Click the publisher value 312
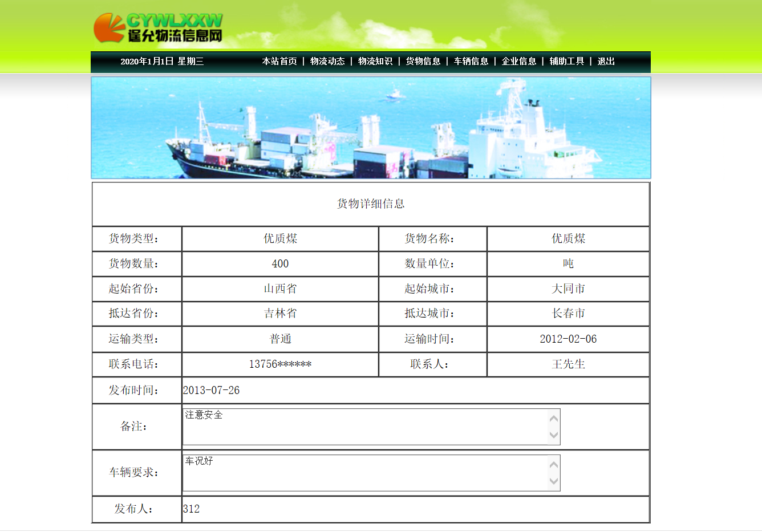Screen dimensions: 762x532 pos(191,509)
